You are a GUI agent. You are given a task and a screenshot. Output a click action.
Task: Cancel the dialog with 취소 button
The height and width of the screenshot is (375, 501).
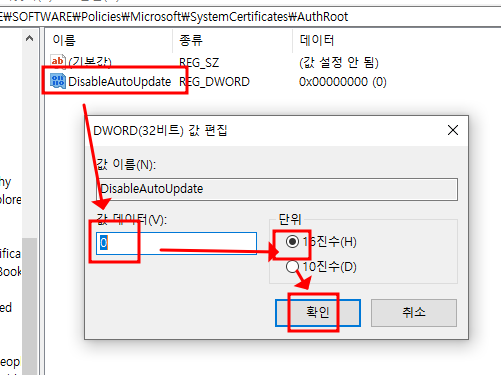pyautogui.click(x=414, y=313)
